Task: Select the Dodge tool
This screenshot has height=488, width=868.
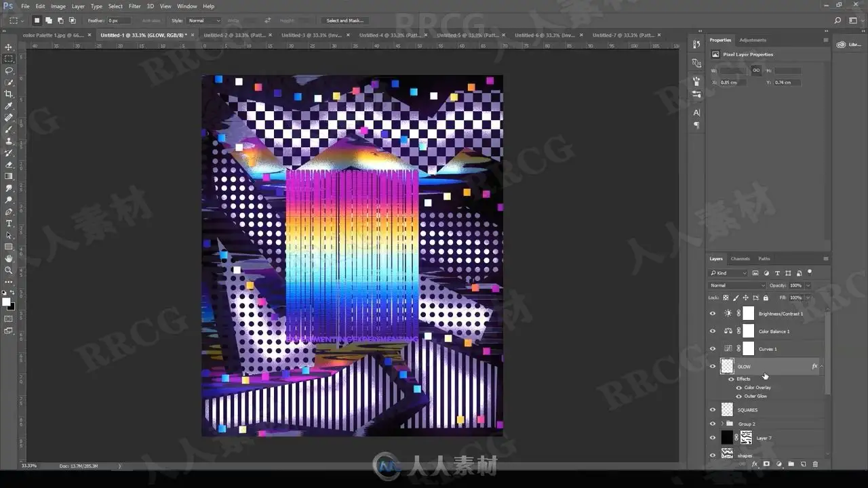Action: click(9, 200)
